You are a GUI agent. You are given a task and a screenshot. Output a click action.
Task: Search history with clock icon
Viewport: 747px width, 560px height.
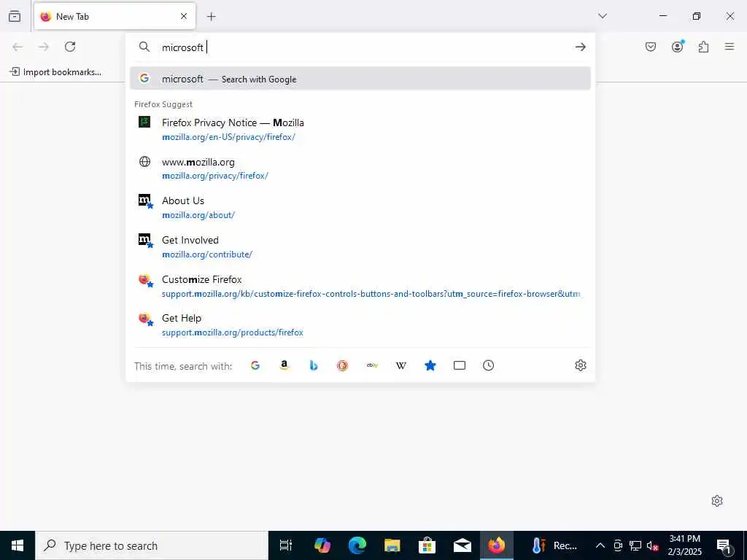(488, 365)
